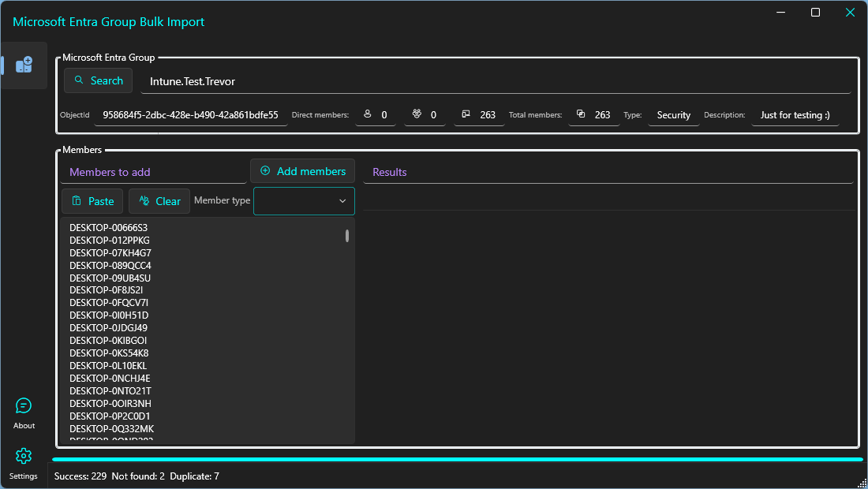
Task: Paste members from clipboard
Action: click(x=92, y=201)
